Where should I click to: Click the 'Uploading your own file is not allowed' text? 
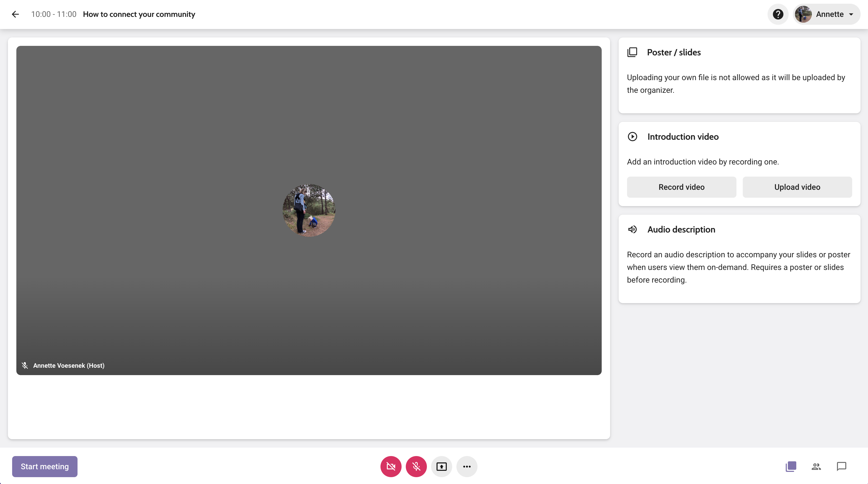(736, 84)
